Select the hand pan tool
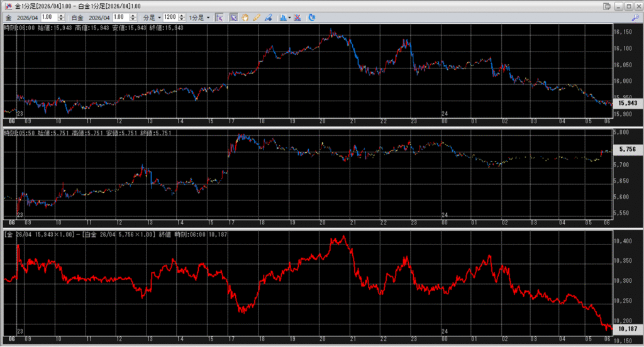Viewport: 644px width, 347px height. 245,18
